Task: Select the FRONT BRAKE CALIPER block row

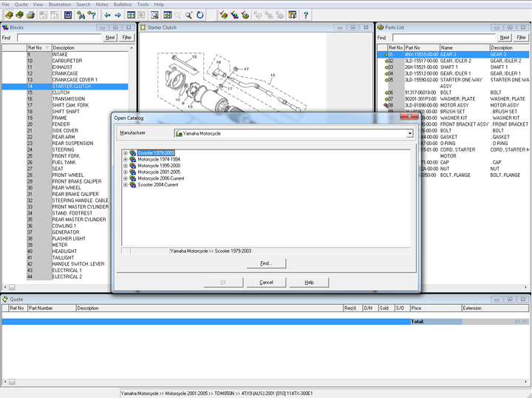Action: click(x=65, y=181)
